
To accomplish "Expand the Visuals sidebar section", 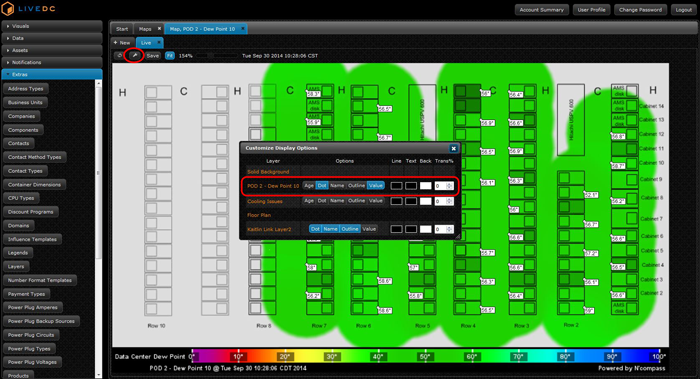I will click(x=52, y=26).
